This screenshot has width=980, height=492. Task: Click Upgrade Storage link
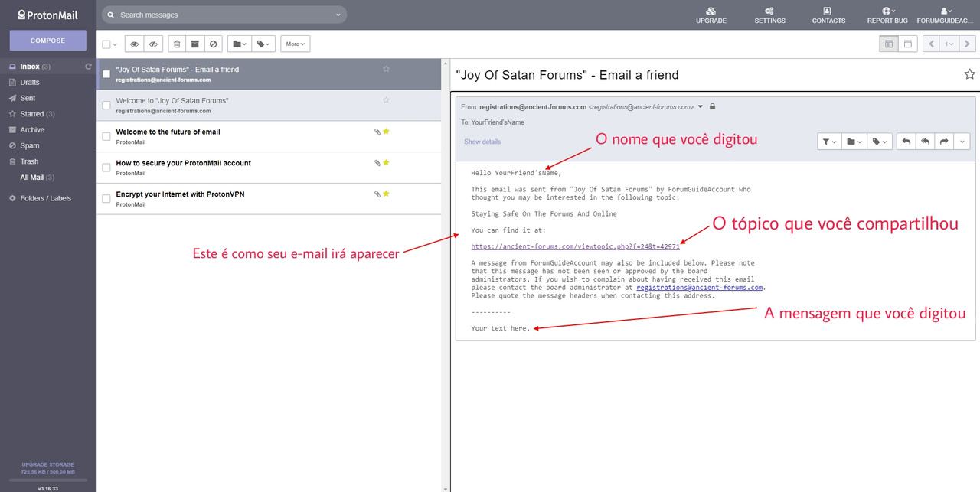point(48,464)
